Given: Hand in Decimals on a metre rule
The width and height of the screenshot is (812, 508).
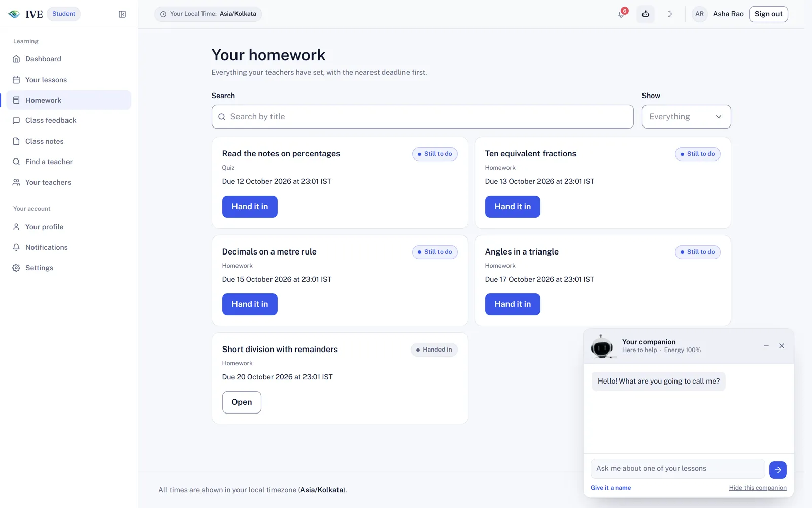Looking at the screenshot, I should point(250,304).
